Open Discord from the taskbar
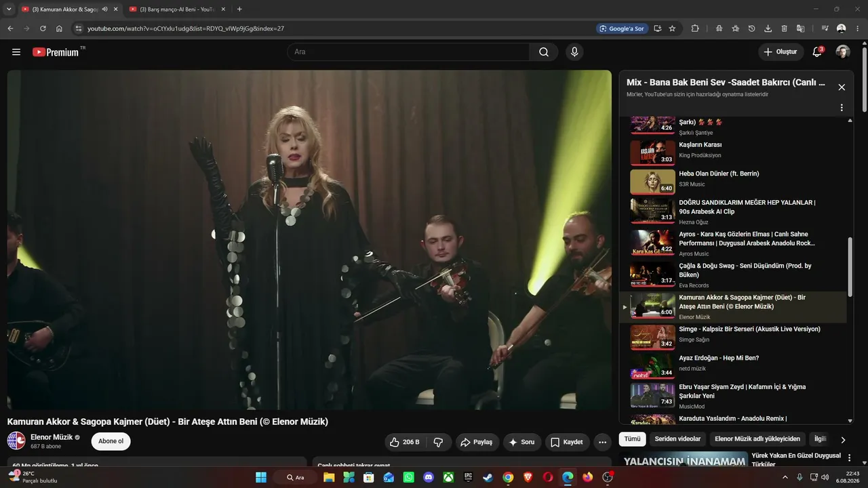 [429, 477]
